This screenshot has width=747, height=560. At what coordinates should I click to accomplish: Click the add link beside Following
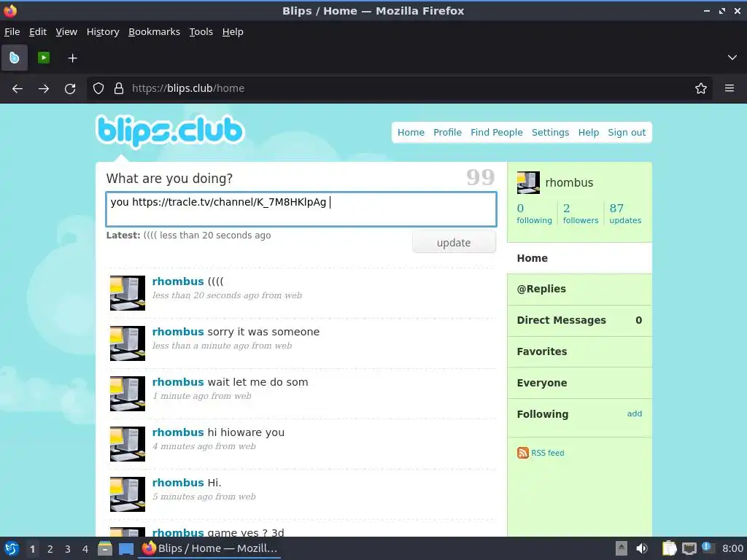coord(634,414)
